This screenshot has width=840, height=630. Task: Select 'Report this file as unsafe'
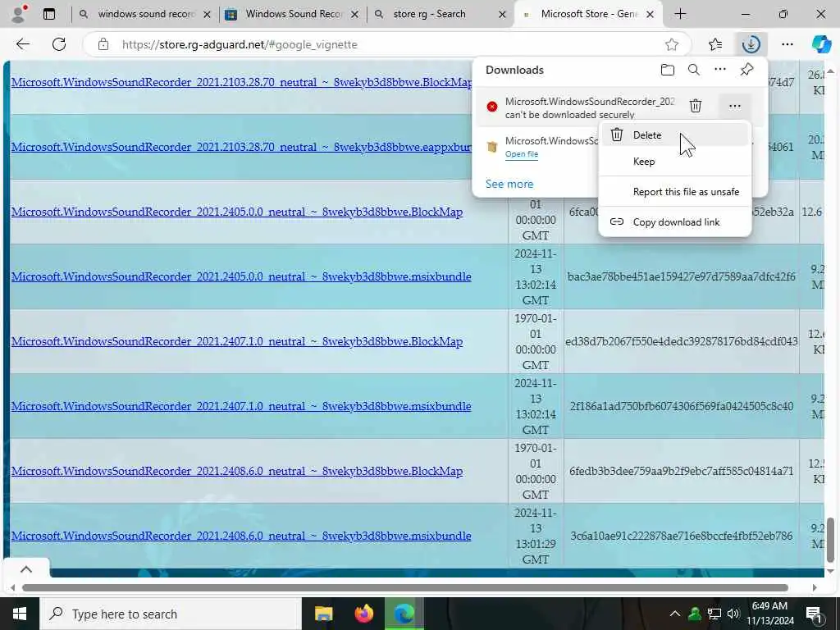click(x=675, y=192)
